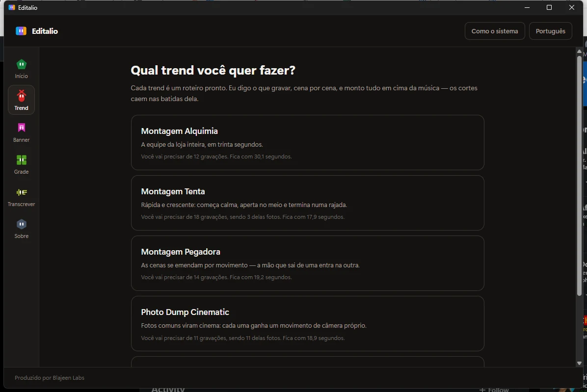Open the Início home section
Viewport: 587px width, 392px height.
click(x=21, y=69)
